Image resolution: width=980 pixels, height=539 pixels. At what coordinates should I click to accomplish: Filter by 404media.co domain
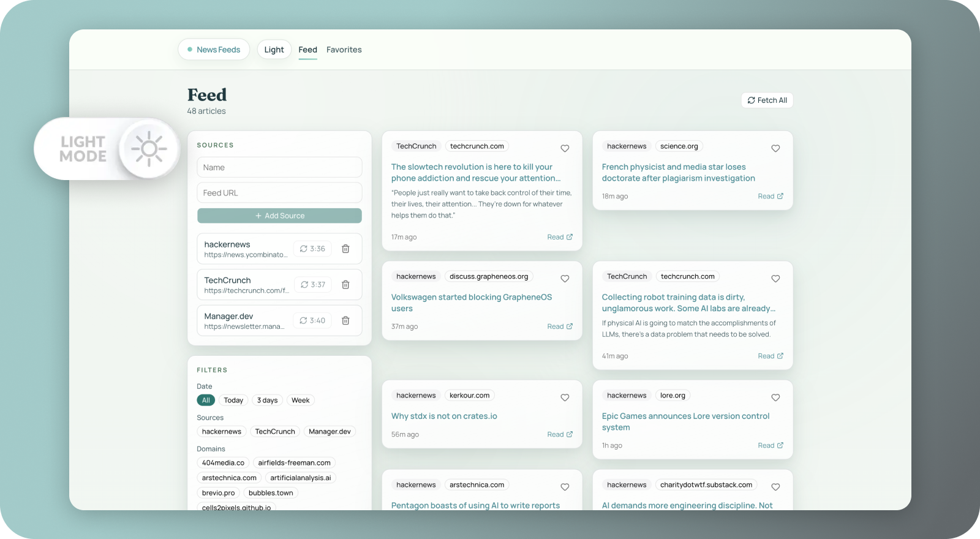223,462
